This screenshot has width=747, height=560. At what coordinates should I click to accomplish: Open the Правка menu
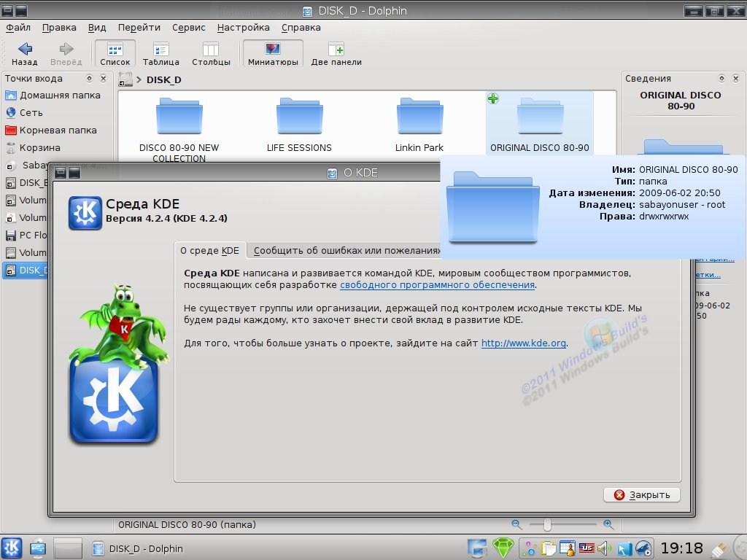click(59, 28)
